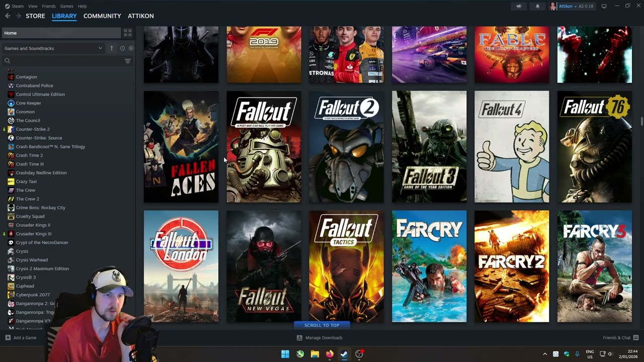Toggle ready to play filter icon

click(x=131, y=48)
